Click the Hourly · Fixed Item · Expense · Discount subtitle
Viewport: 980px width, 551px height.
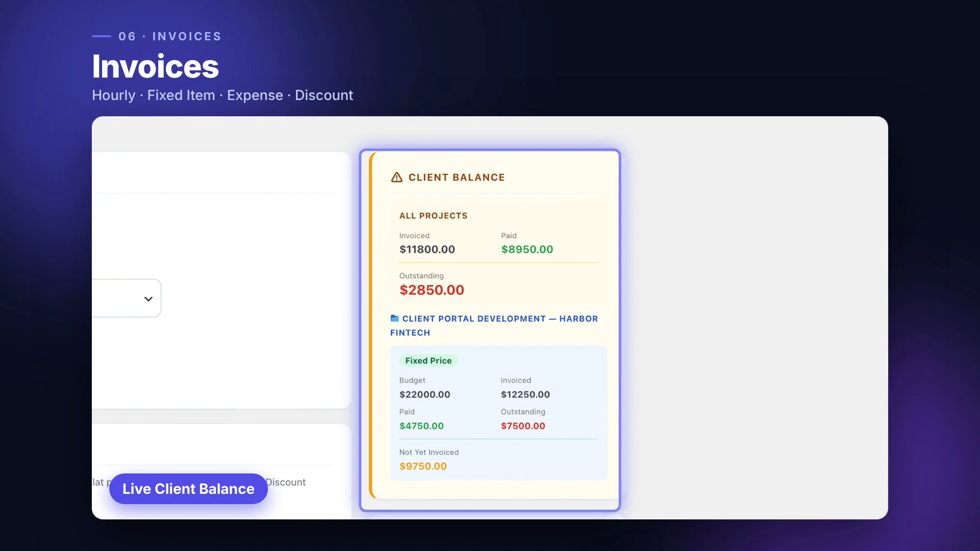[223, 95]
